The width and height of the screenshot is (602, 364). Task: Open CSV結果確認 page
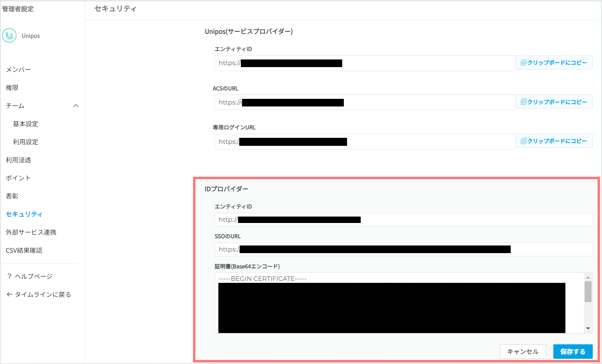point(24,250)
